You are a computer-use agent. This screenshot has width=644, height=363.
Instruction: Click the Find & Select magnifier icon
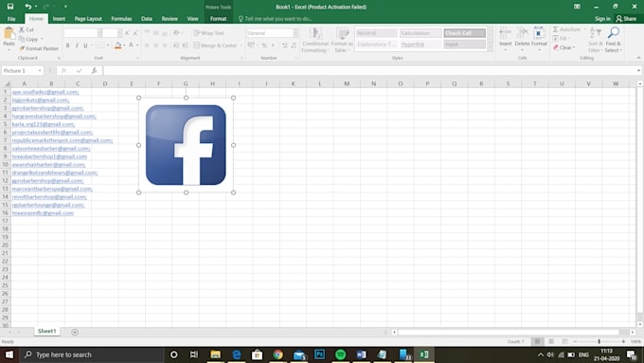[614, 33]
